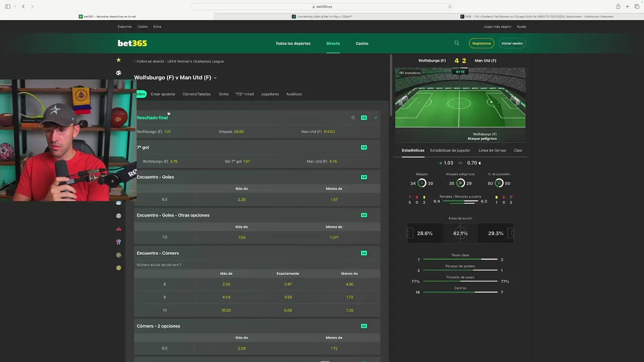This screenshot has height=362, width=644.
Task: Toggle the Safari sidebar icon
Action: (x=8, y=7)
